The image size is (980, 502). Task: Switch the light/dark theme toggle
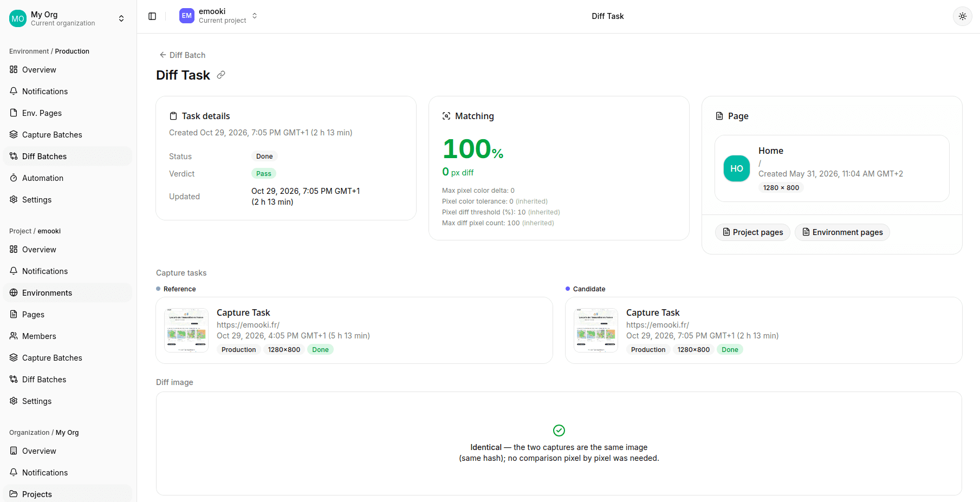[x=962, y=16]
